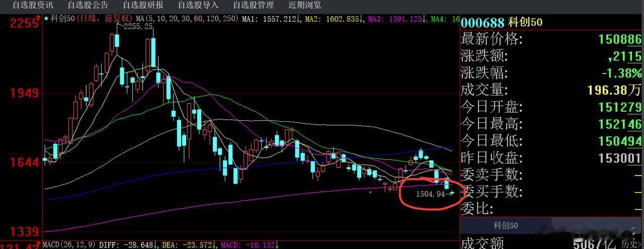This screenshot has height=249, width=644.
Task: Click the last candlestick near 1504.94
Action: (x=452, y=192)
